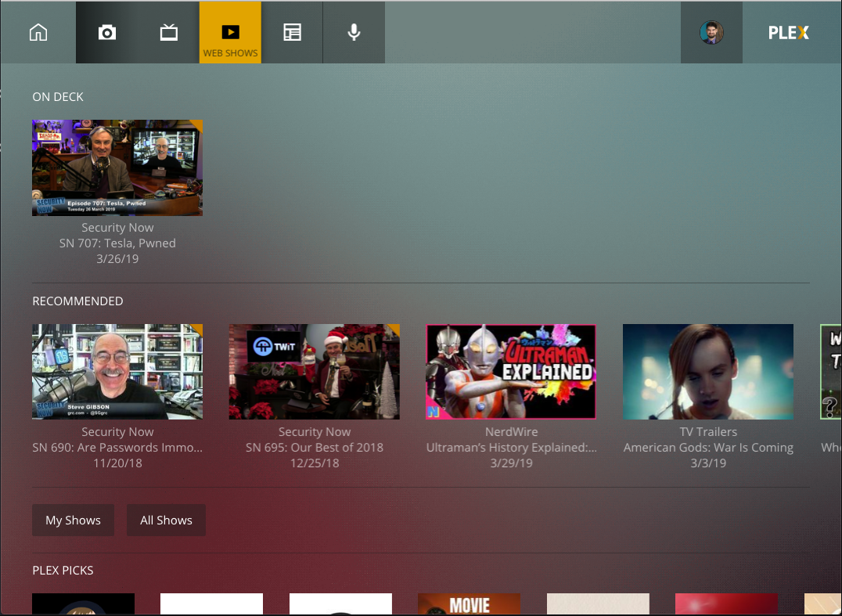
Task: Click the 3/3/19 date text
Action: point(708,463)
